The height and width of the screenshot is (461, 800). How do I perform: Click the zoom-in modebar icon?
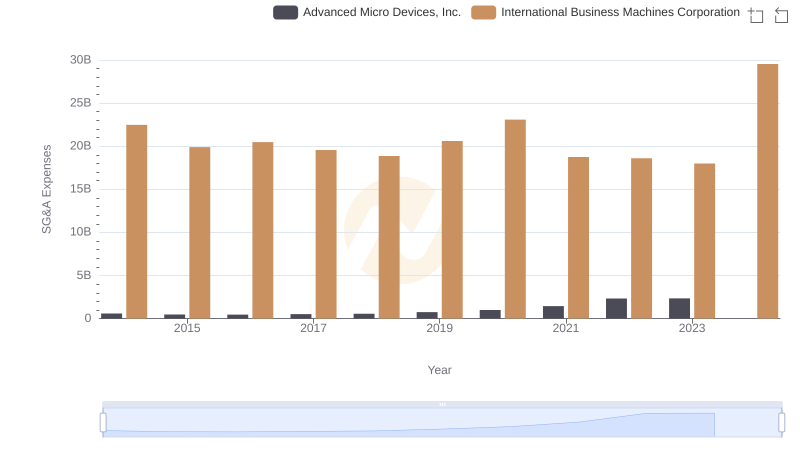coord(756,15)
